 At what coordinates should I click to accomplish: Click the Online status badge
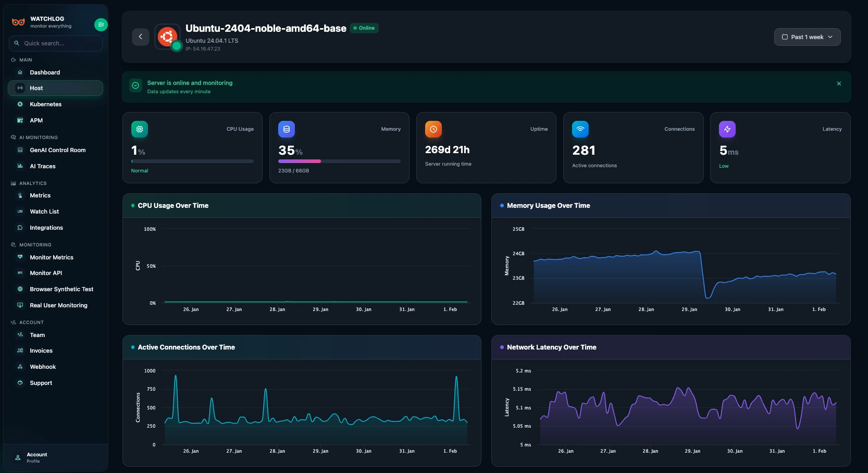pyautogui.click(x=364, y=28)
